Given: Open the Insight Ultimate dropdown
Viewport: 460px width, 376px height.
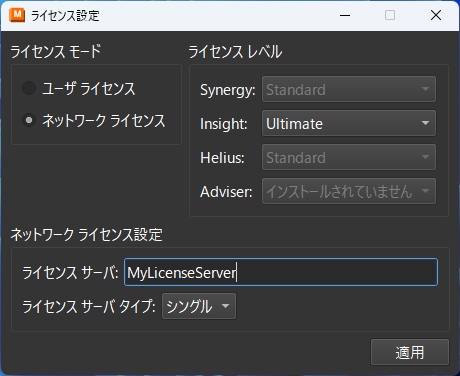Looking at the screenshot, I should tap(349, 123).
